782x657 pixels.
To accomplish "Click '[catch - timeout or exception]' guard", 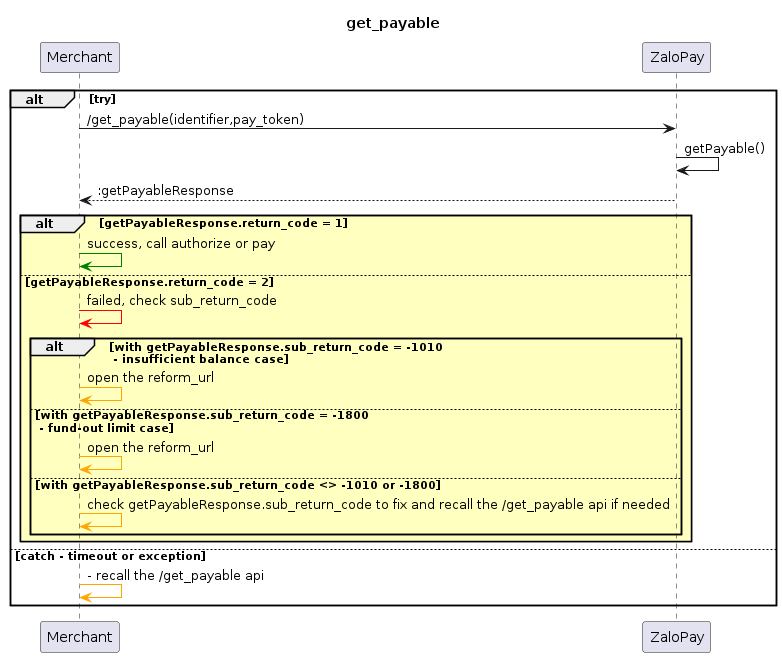I will click(110, 556).
